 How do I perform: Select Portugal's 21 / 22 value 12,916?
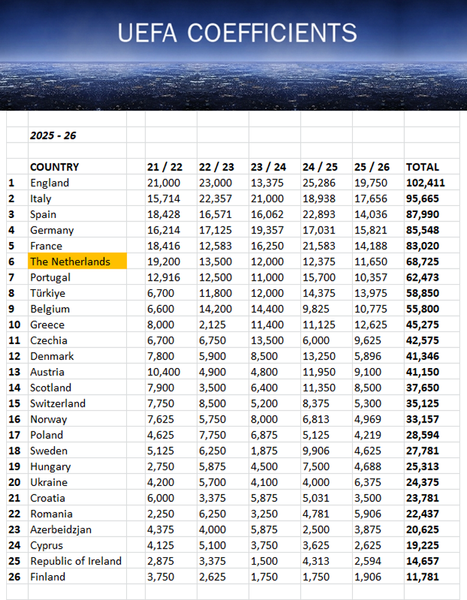pyautogui.click(x=163, y=277)
